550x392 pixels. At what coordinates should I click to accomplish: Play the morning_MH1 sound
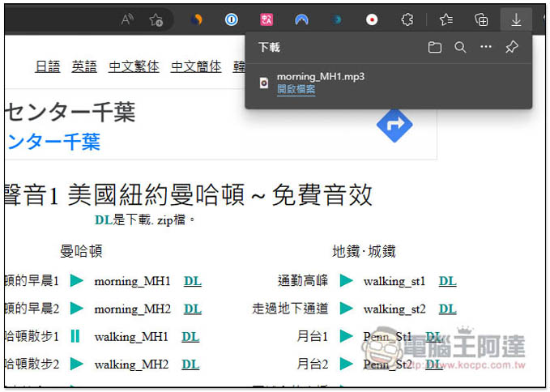pyautogui.click(x=77, y=281)
